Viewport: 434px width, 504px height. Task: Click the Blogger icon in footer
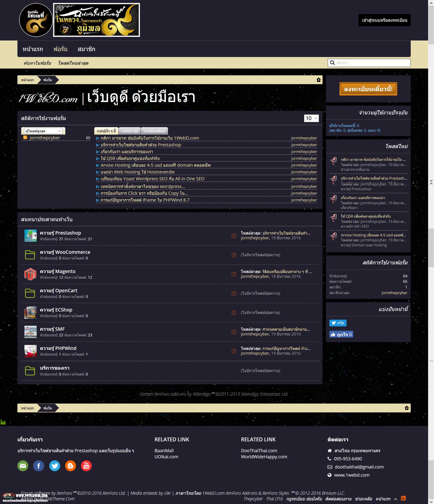[71, 466]
